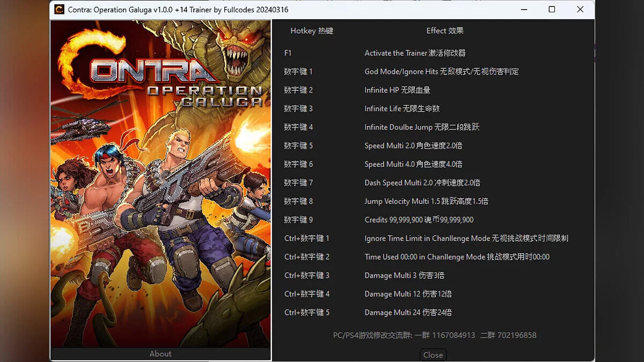Toggle the Infinite HP cheat
Viewport: 644px width, 362px height.
[x=397, y=90]
